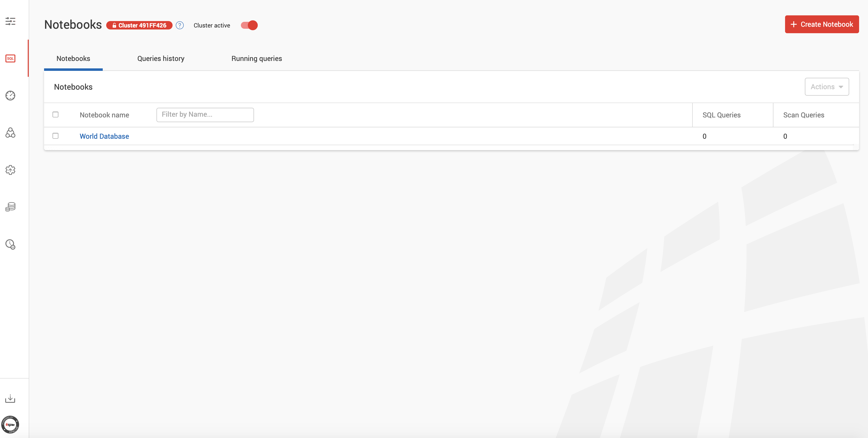
Task: Switch to the Running queries tab
Action: pos(257,59)
